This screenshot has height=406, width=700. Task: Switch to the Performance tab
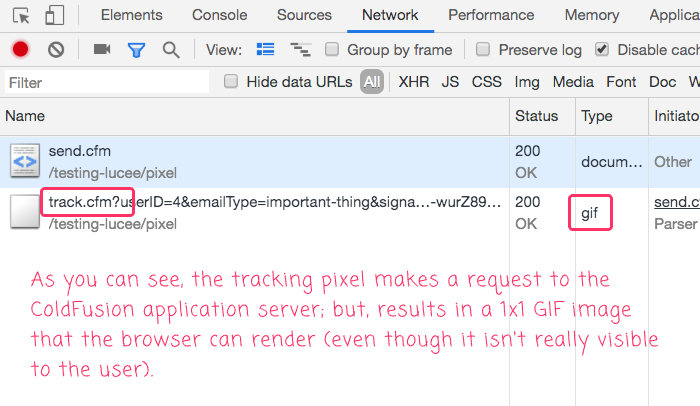click(x=490, y=15)
